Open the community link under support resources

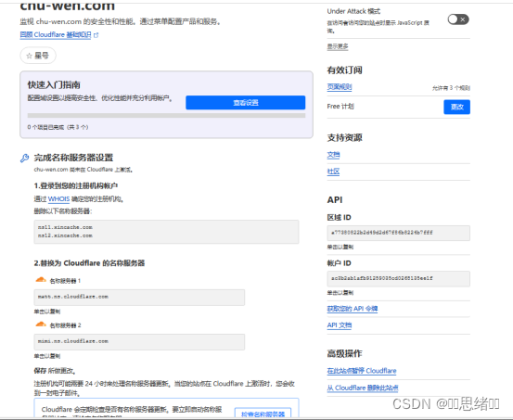click(333, 172)
